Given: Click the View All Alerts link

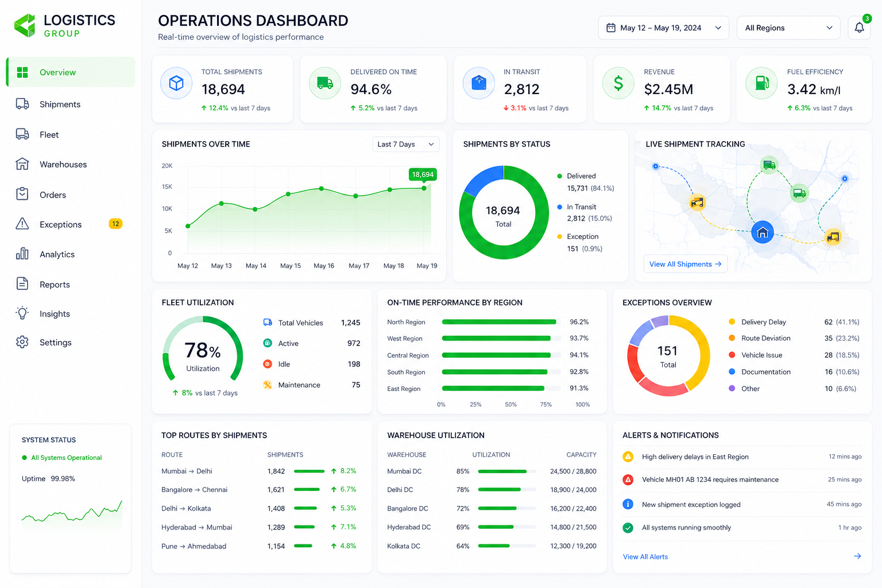Looking at the screenshot, I should 645,556.
